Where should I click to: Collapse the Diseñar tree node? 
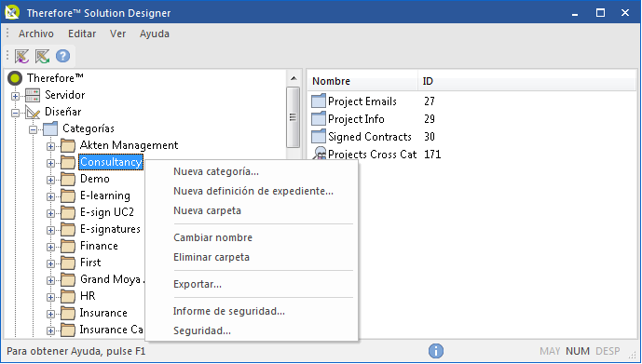tap(16, 114)
